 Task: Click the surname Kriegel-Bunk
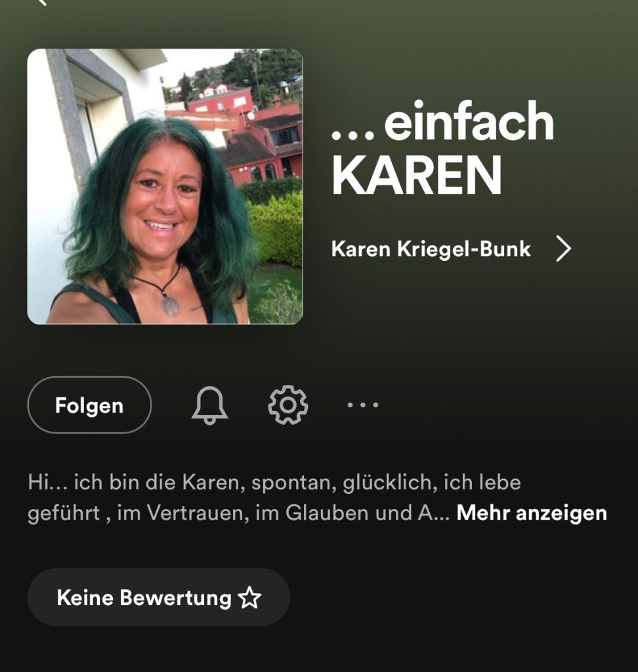464,248
